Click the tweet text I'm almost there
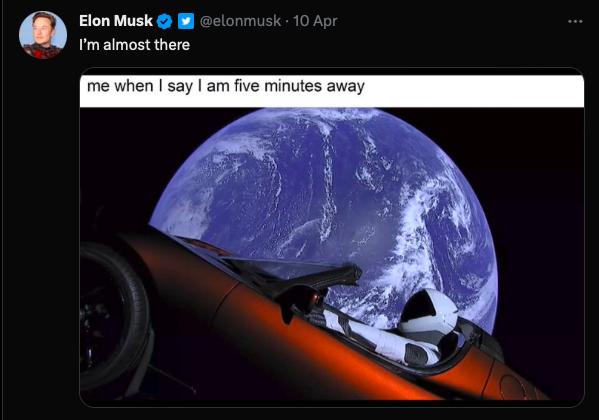 (134, 45)
